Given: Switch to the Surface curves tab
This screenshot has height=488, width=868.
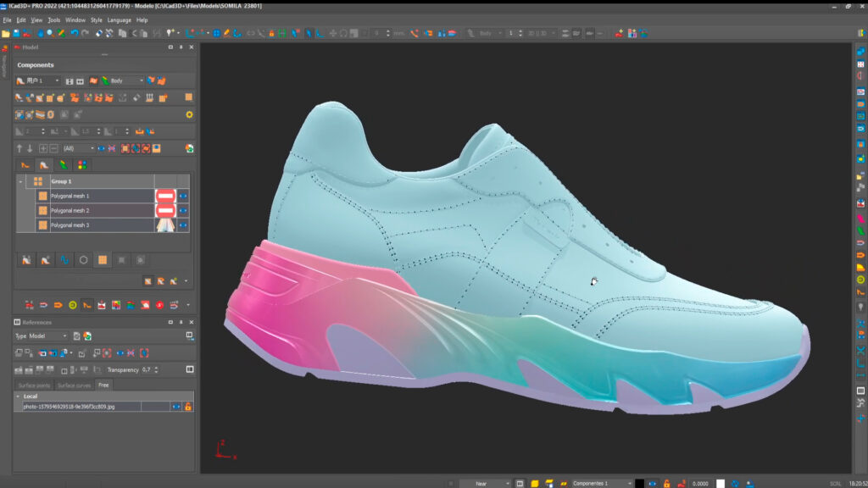Looking at the screenshot, I should (74, 385).
